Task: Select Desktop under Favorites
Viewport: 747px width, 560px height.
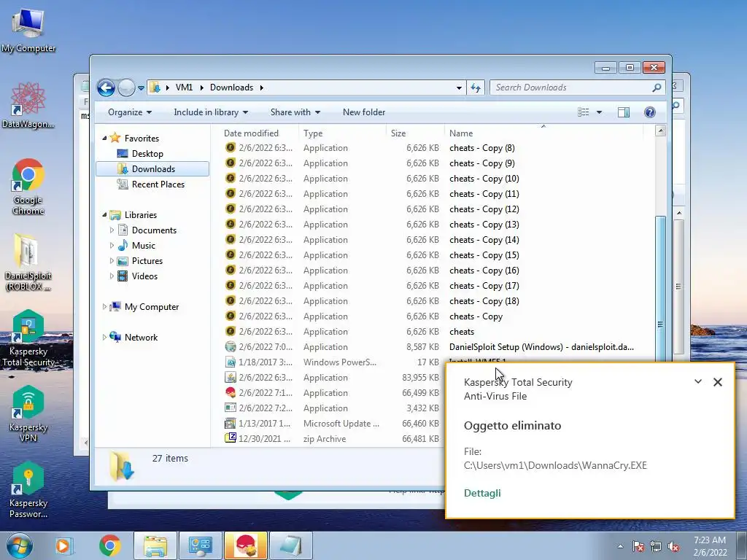Action: point(147,154)
